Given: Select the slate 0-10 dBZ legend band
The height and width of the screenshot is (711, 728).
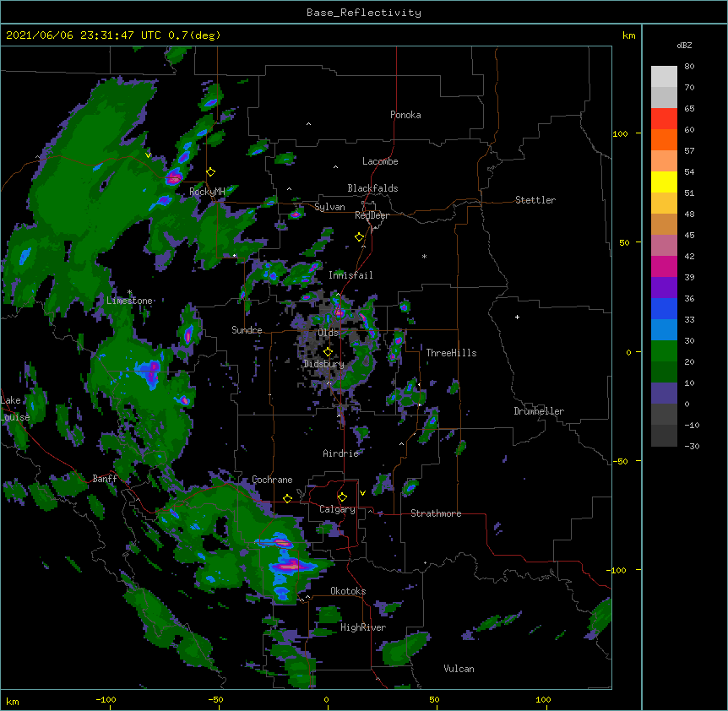Looking at the screenshot, I should (664, 393).
